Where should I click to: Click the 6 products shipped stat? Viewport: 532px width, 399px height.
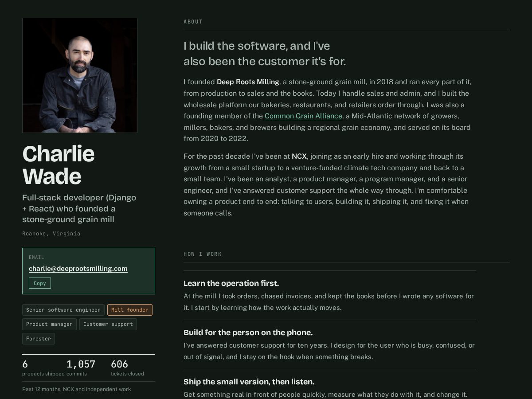43,368
